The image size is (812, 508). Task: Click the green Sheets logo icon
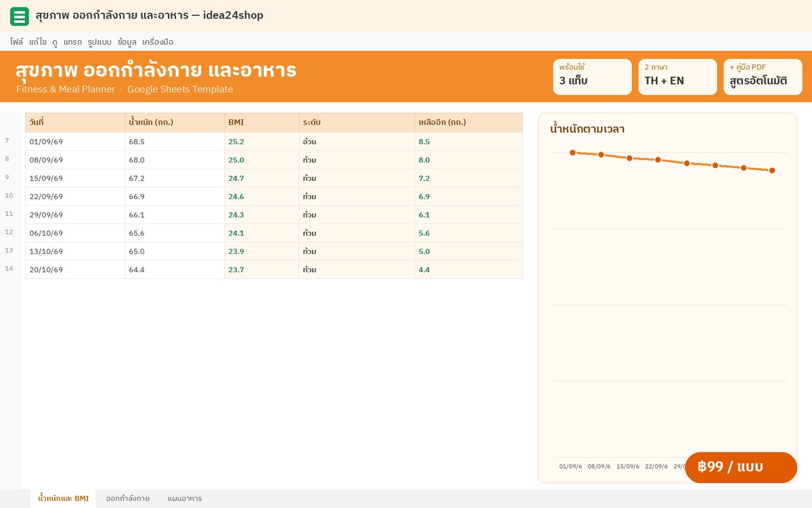click(x=20, y=16)
